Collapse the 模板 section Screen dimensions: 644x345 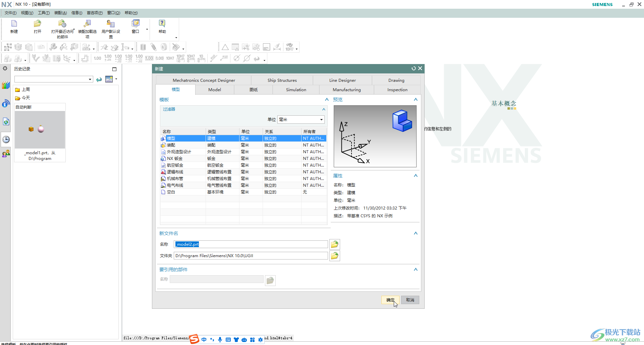coord(327,100)
